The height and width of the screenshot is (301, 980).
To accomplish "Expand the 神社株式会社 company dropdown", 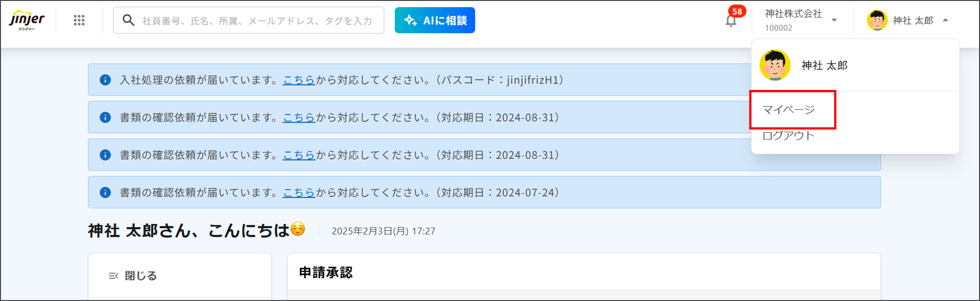I will (x=834, y=20).
